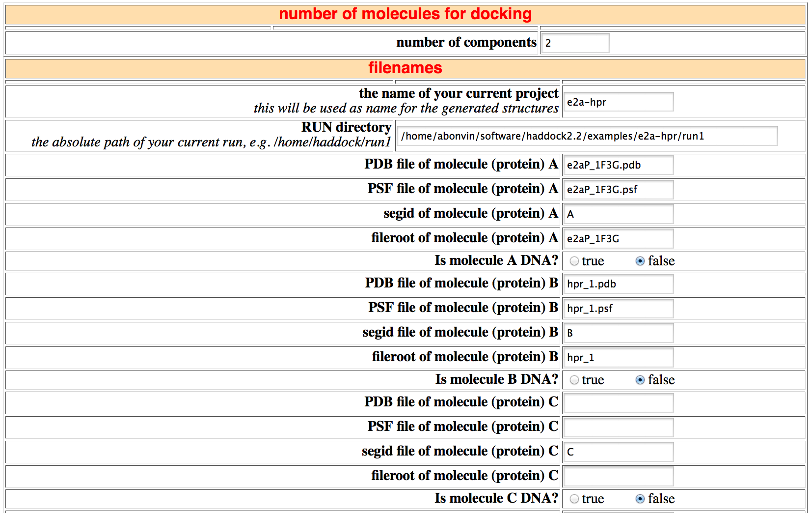The image size is (812, 513).
Task: Click PDB file of molecule B field
Action: pyautogui.click(x=619, y=284)
